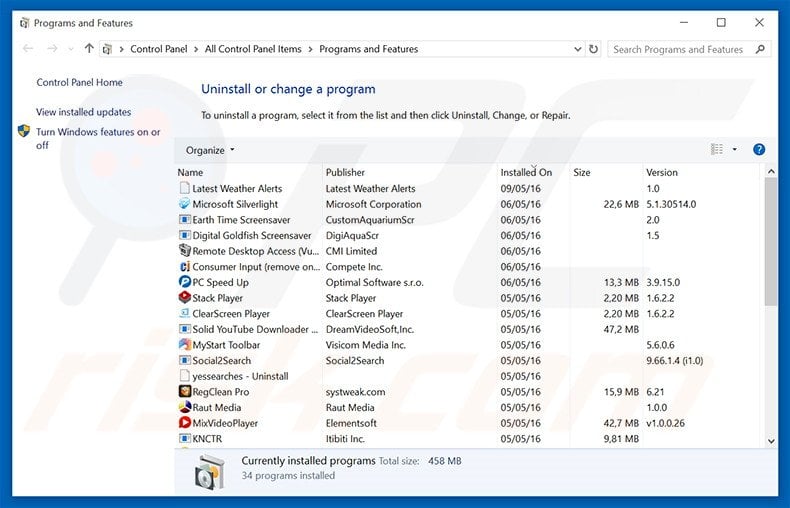Click the change view icon

coord(717,149)
